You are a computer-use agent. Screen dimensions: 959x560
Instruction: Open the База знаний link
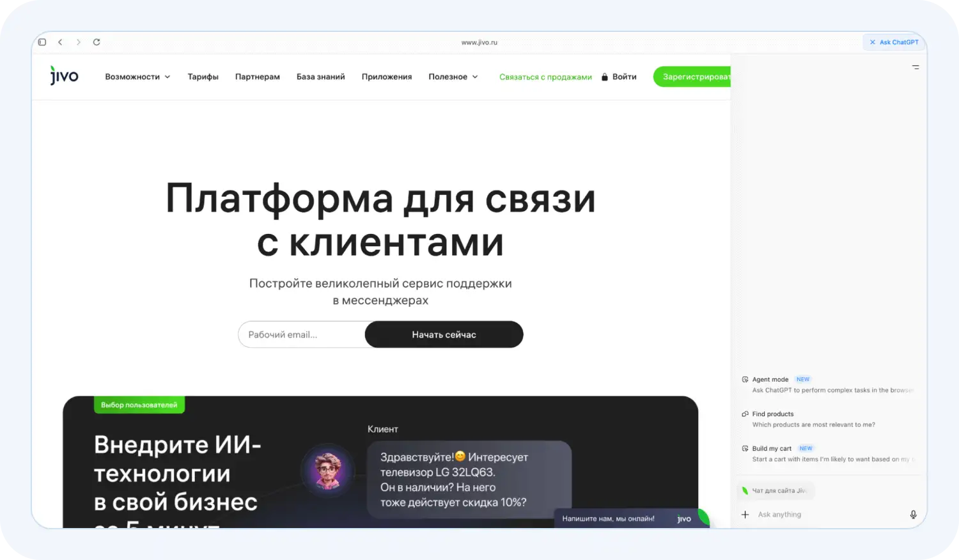[320, 77]
